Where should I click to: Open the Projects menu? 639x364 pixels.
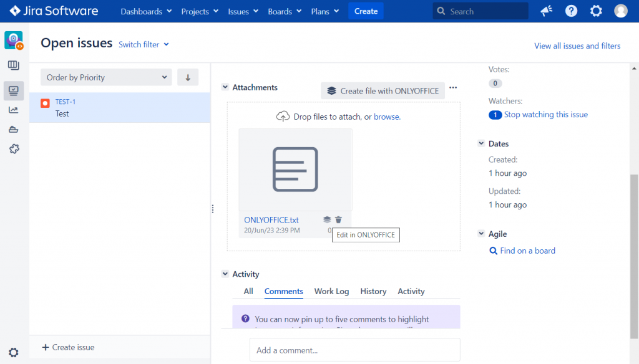(199, 11)
